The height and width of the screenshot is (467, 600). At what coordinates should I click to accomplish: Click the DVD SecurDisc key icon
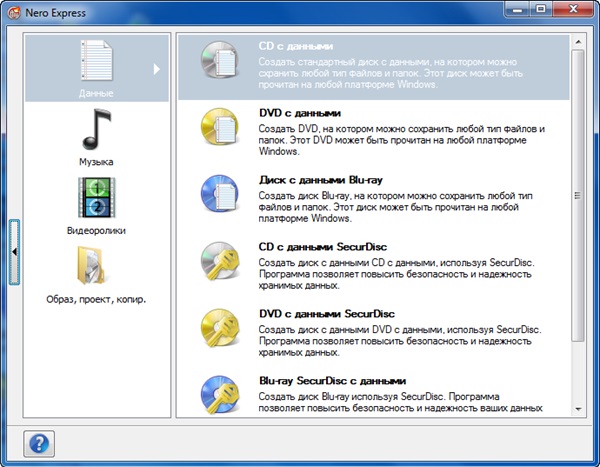pyautogui.click(x=220, y=328)
